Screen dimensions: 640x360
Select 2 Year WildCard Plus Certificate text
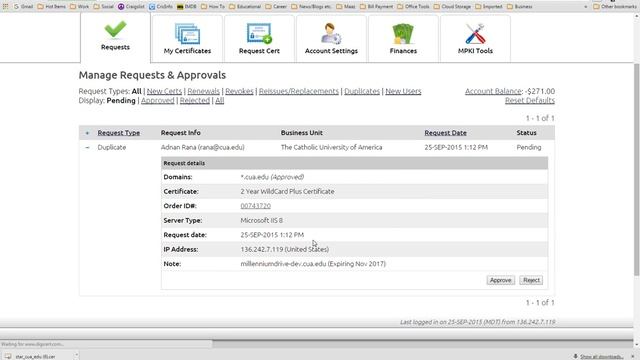pos(287,191)
